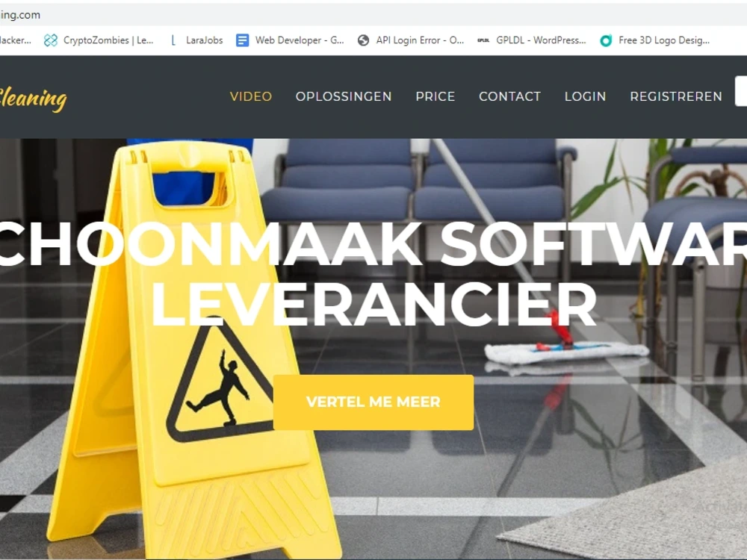
Task: Open the CryptoZombies bookmark
Action: [98, 40]
